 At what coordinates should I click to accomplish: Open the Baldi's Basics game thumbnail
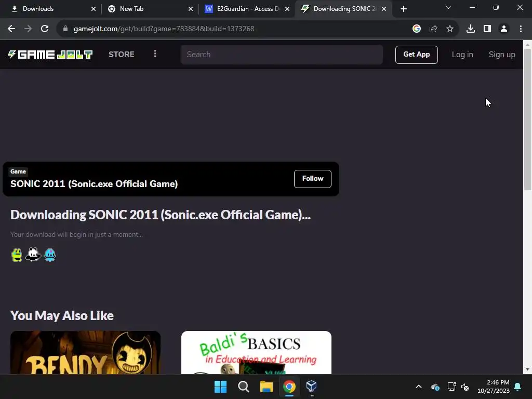256,353
